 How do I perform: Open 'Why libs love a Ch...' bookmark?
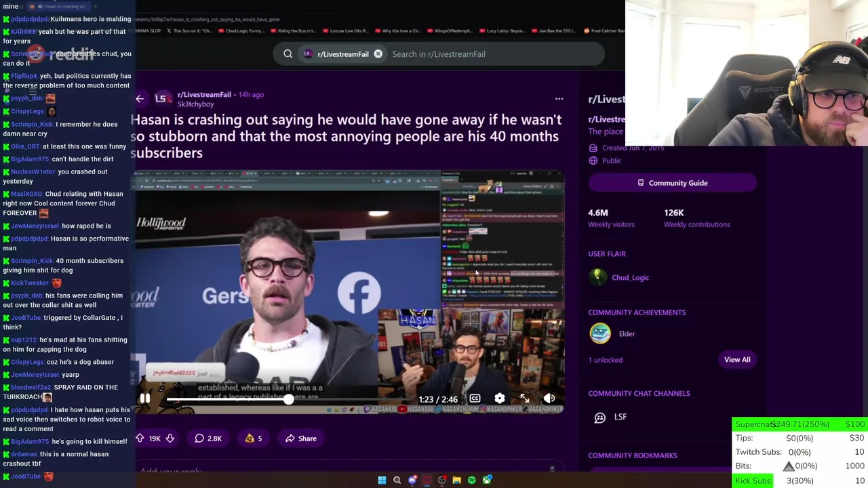click(x=397, y=30)
